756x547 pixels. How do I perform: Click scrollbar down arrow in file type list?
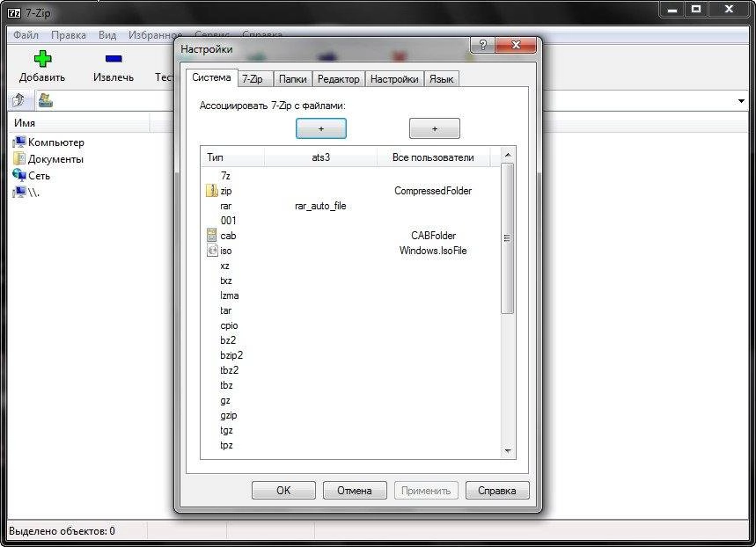[507, 451]
